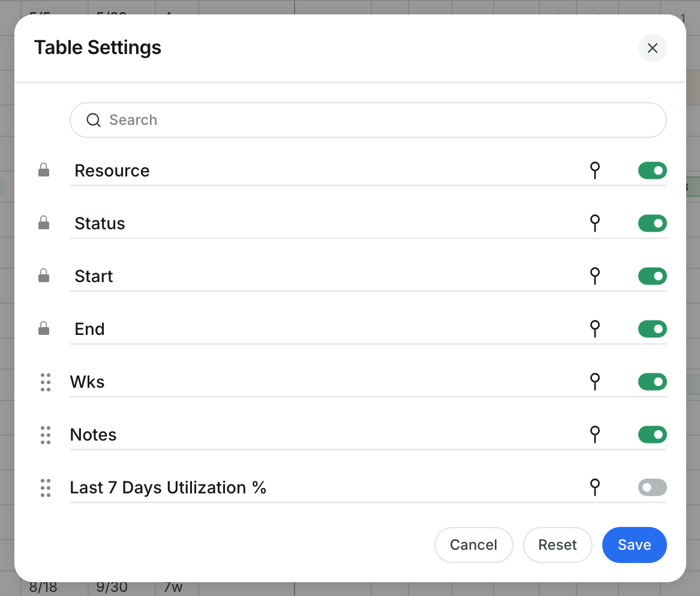700x596 pixels.
Task: Click drag handle for Notes row
Action: tap(46, 435)
